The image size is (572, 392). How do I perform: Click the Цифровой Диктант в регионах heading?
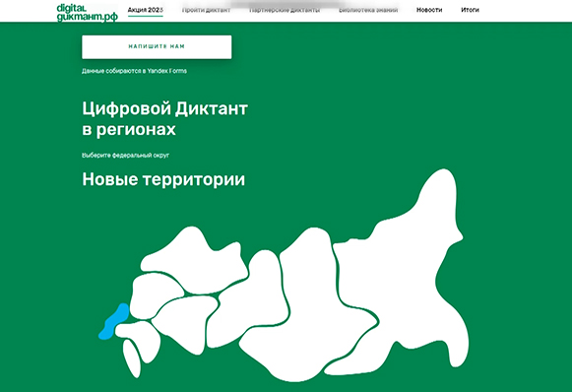164,118
